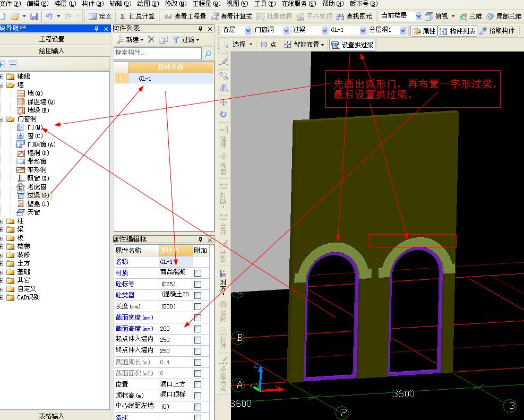The width and height of the screenshot is (524, 420).
Task: Open the 过梁 component type dropdown
Action: (x=324, y=30)
